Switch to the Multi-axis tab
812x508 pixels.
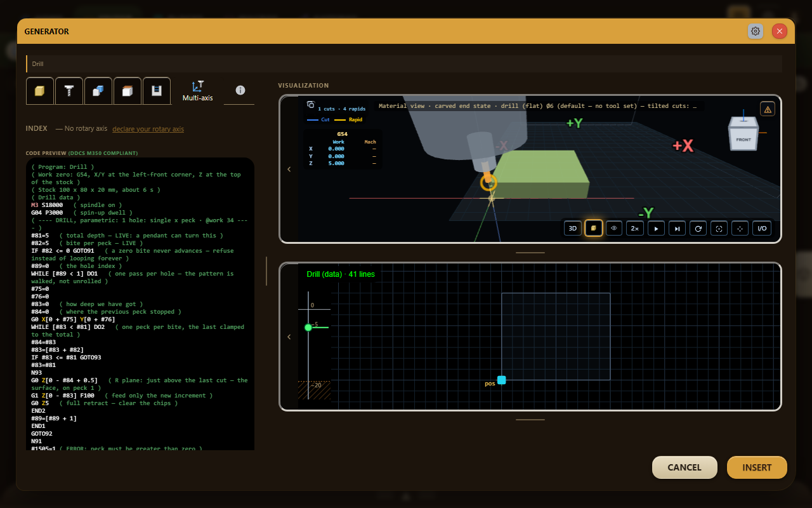(x=198, y=91)
